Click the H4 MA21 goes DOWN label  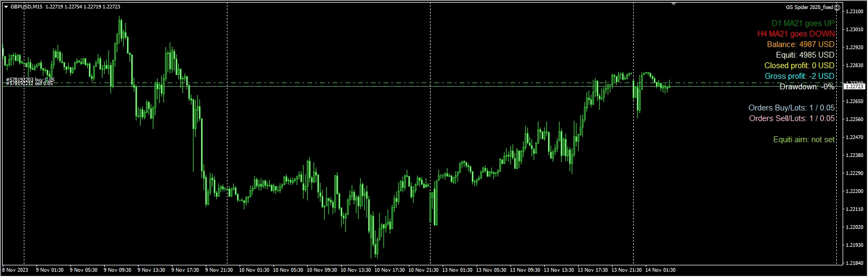796,34
